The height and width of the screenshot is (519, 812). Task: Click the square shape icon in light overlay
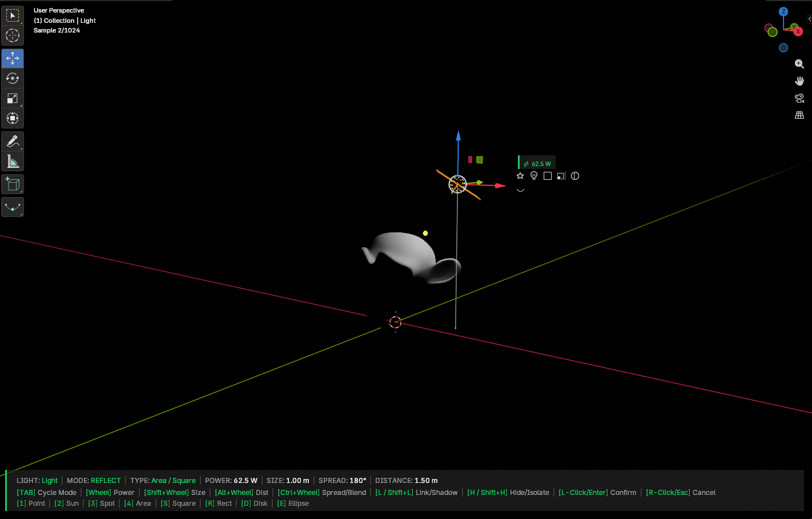(x=548, y=176)
